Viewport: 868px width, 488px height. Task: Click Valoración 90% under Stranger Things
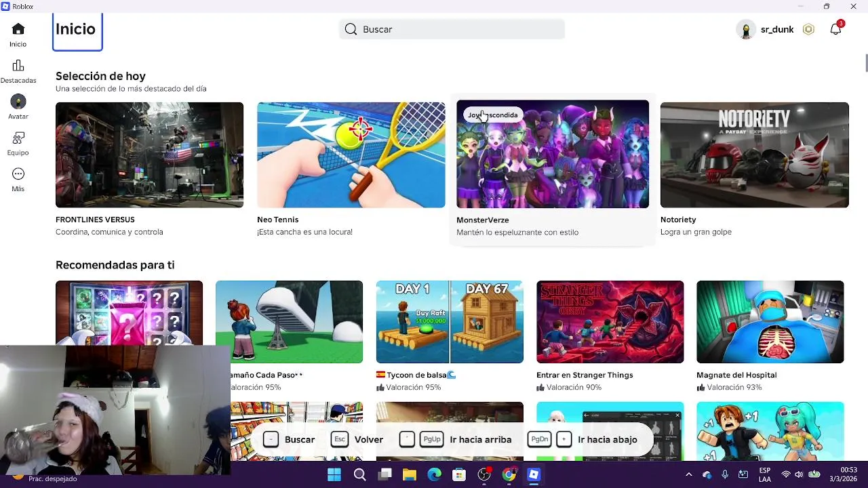pos(569,388)
